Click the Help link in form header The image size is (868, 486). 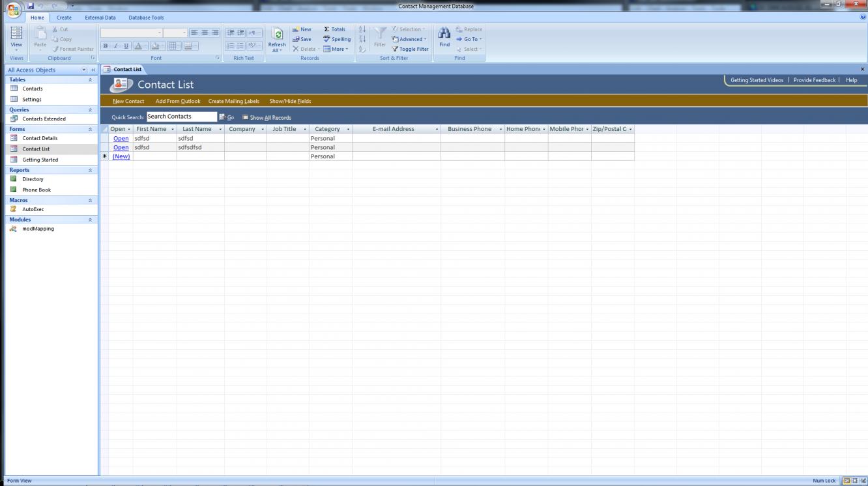pyautogui.click(x=851, y=80)
